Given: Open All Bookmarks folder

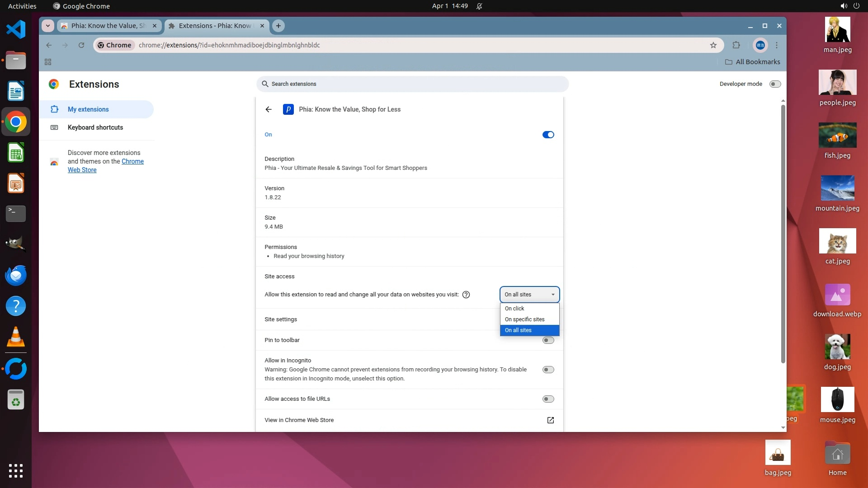Looking at the screenshot, I should pyautogui.click(x=753, y=62).
